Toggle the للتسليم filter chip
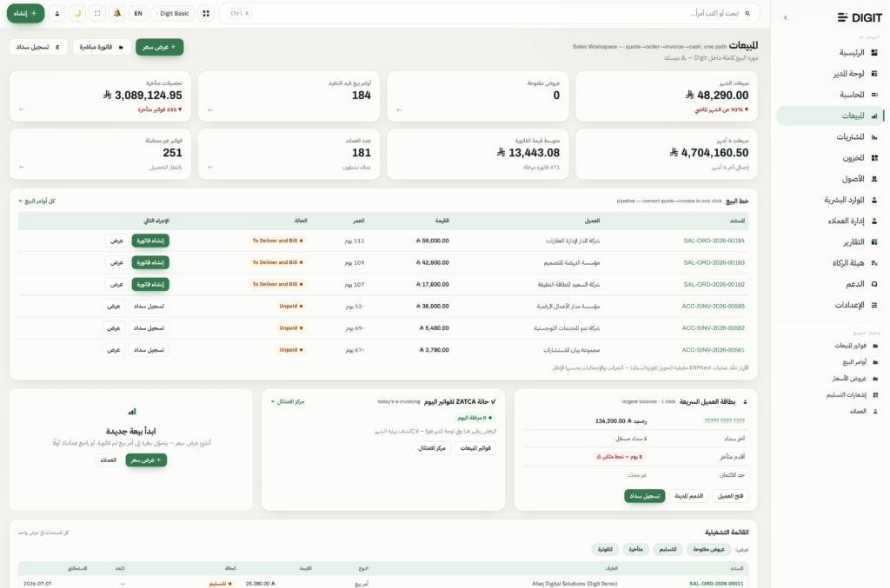This screenshot has width=890, height=588. (x=667, y=549)
